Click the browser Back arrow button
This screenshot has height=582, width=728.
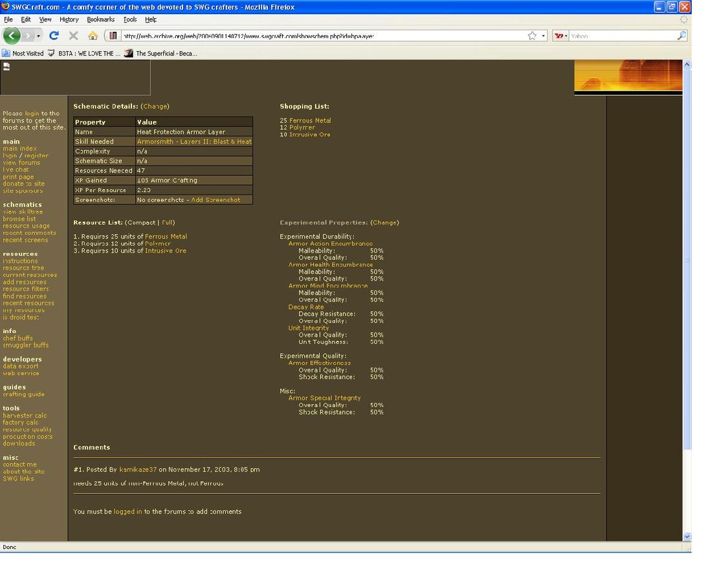[12, 36]
